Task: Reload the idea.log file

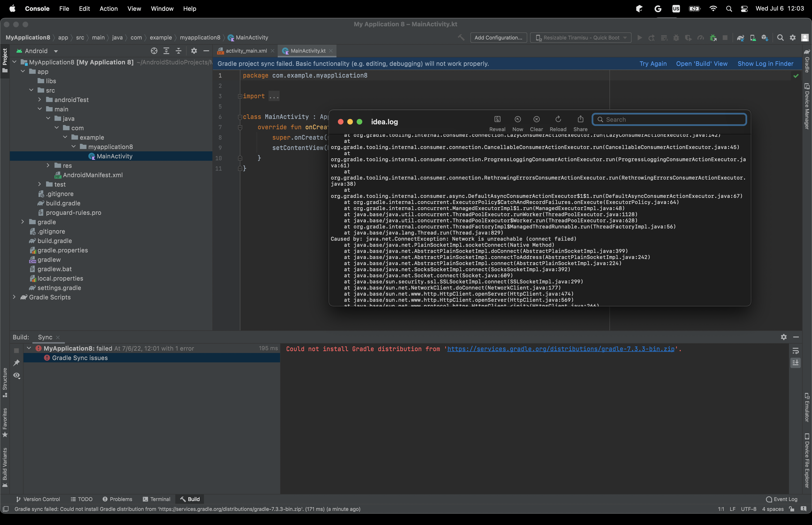Action: pos(558,119)
